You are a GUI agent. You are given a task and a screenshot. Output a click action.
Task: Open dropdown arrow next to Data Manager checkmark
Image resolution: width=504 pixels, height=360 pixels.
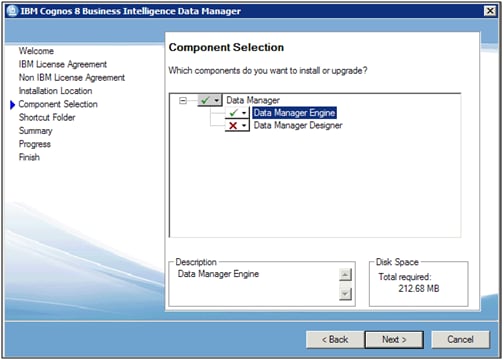point(217,100)
